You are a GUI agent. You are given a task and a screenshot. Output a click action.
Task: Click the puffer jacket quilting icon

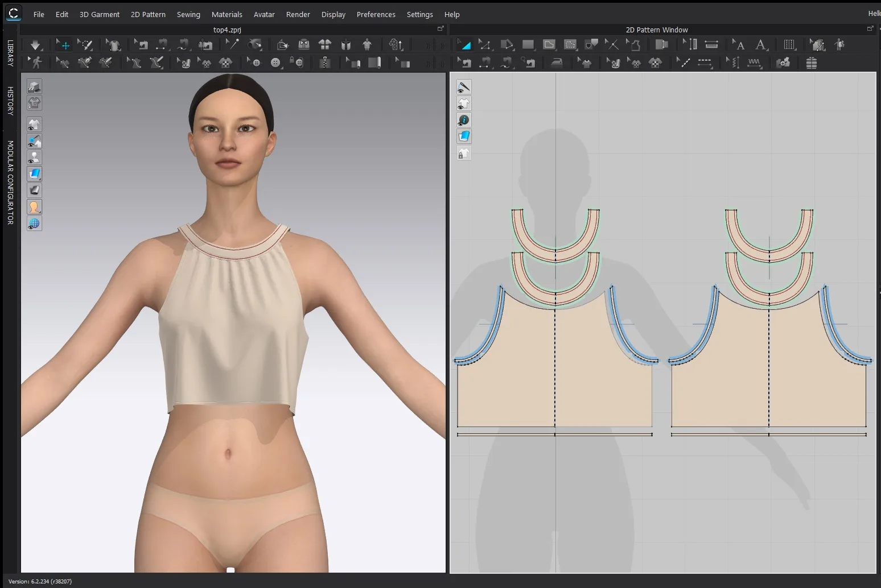(812, 63)
